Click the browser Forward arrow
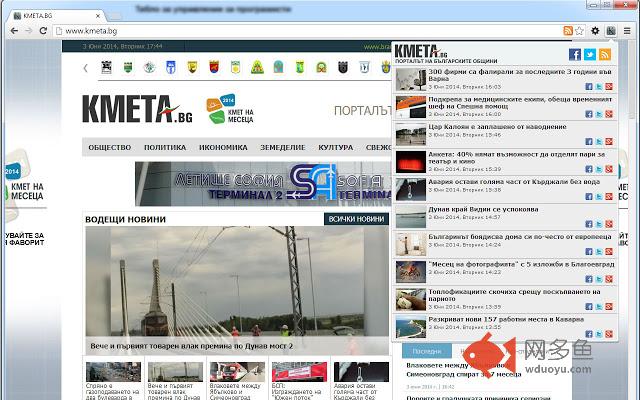The height and width of the screenshot is (400, 640). pyautogui.click(x=29, y=31)
